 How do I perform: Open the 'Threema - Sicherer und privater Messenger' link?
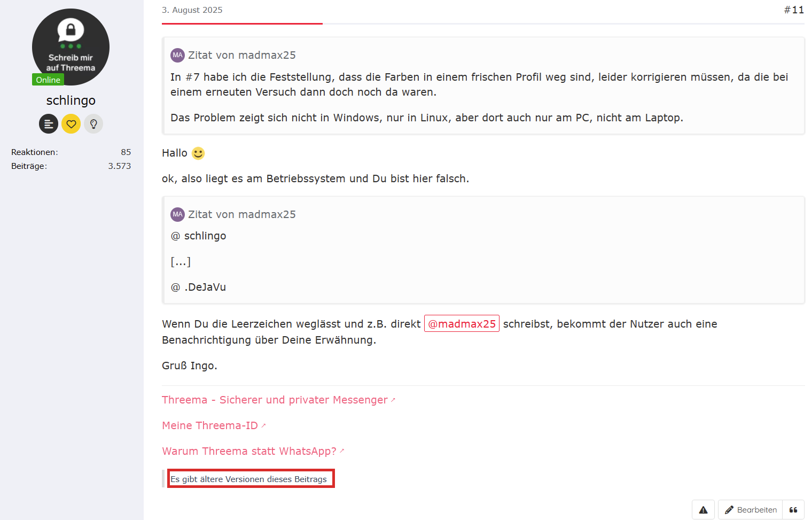pos(275,400)
